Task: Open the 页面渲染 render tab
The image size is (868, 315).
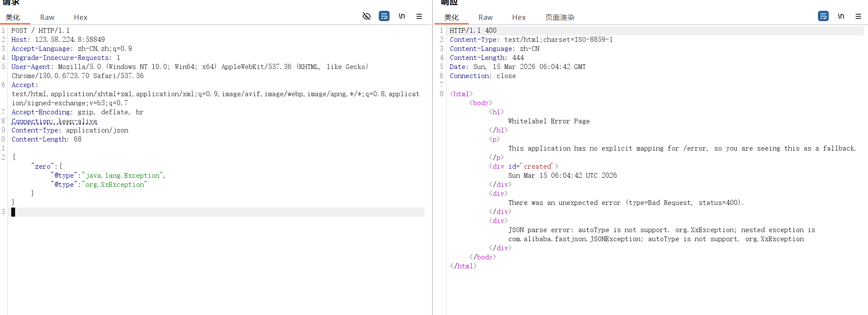Action: point(560,17)
